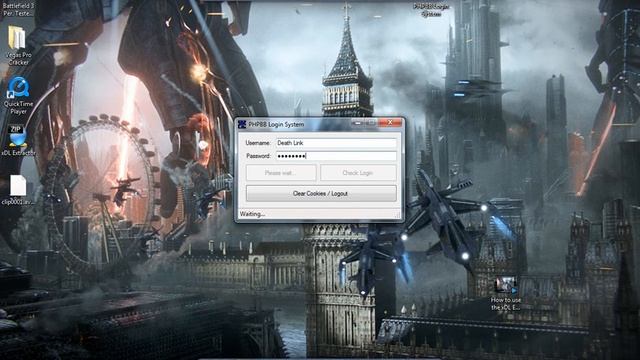640x360 pixels.
Task: Select the Battlefield 3 desktop shortcut
Action: tap(19, 9)
